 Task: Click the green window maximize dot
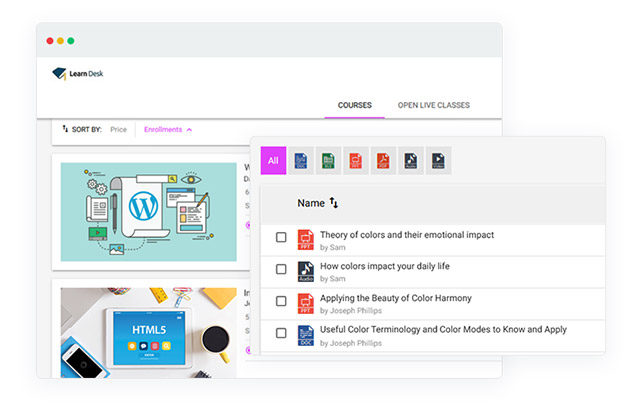tap(71, 41)
